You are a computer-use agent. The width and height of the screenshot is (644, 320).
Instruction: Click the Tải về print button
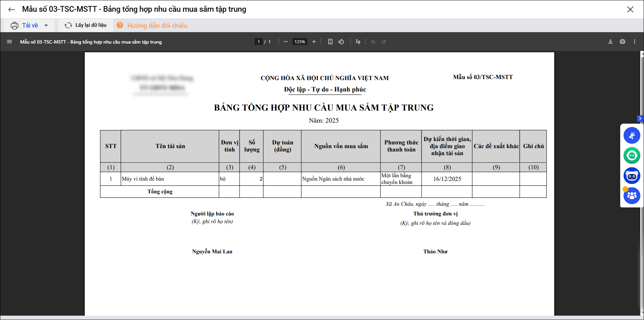pos(24,25)
